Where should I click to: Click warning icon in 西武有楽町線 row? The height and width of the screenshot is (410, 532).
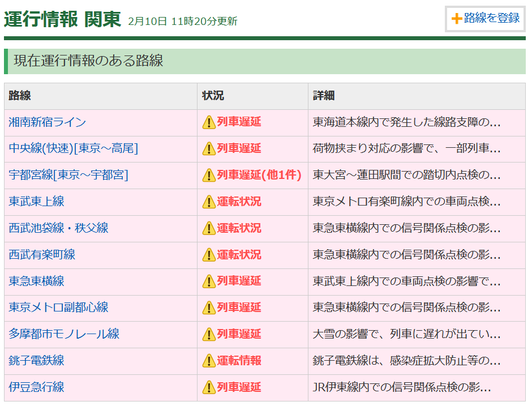(x=209, y=255)
